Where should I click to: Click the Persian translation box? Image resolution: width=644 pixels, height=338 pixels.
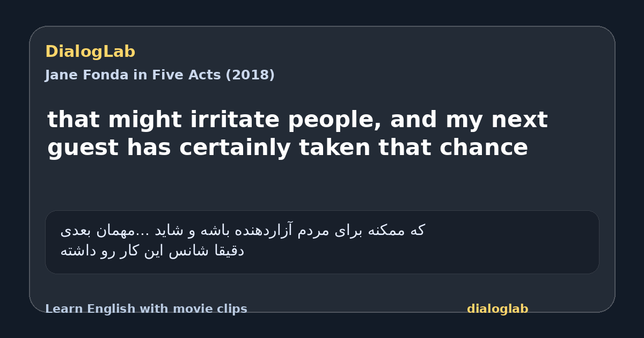(x=322, y=242)
